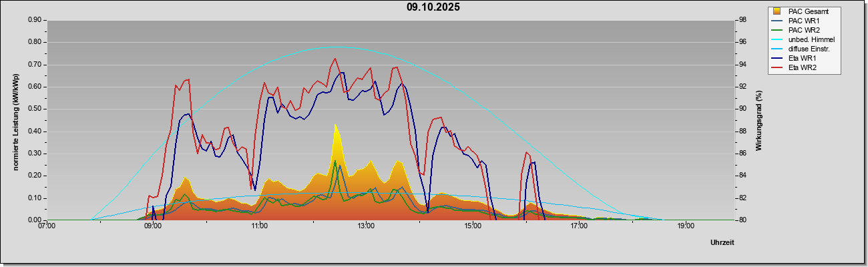Viewport: 868px width, 267px height.
Task: Select the Eta WR2 legend entry
Action: point(795,68)
